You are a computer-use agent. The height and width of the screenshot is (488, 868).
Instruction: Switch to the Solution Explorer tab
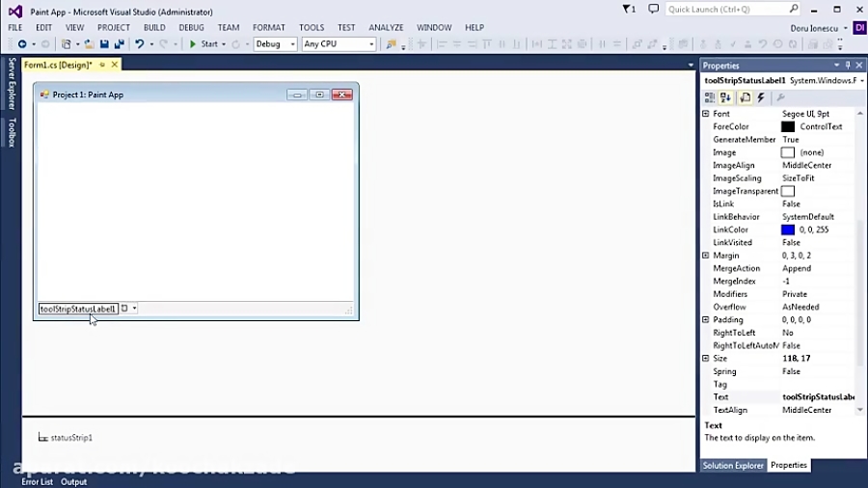point(733,465)
